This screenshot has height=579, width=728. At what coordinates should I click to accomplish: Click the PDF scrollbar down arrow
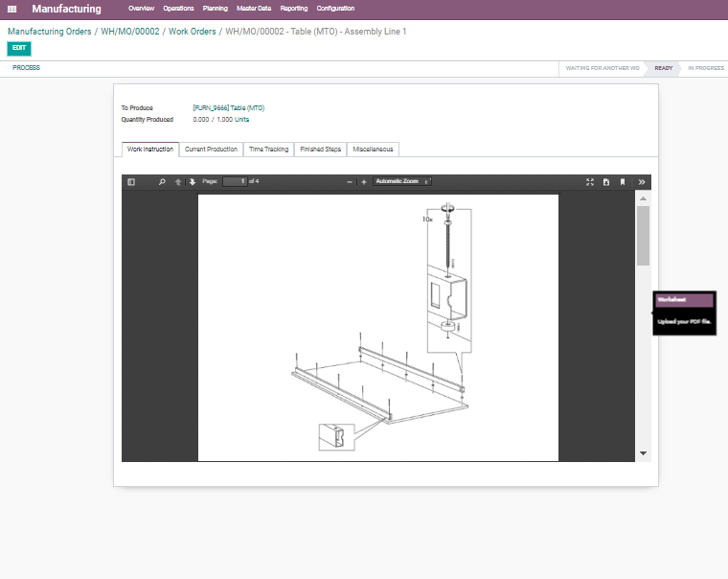pos(643,452)
